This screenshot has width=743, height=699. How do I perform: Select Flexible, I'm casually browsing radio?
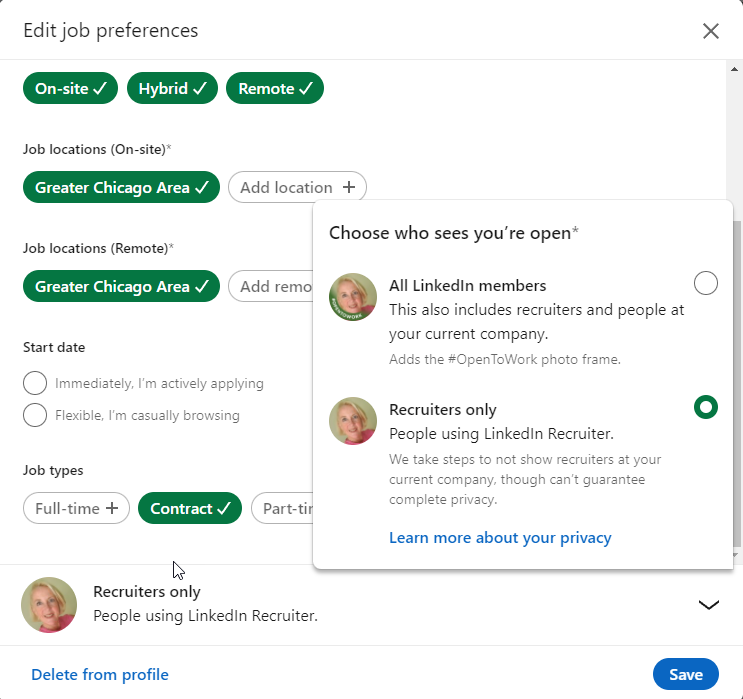coord(35,415)
